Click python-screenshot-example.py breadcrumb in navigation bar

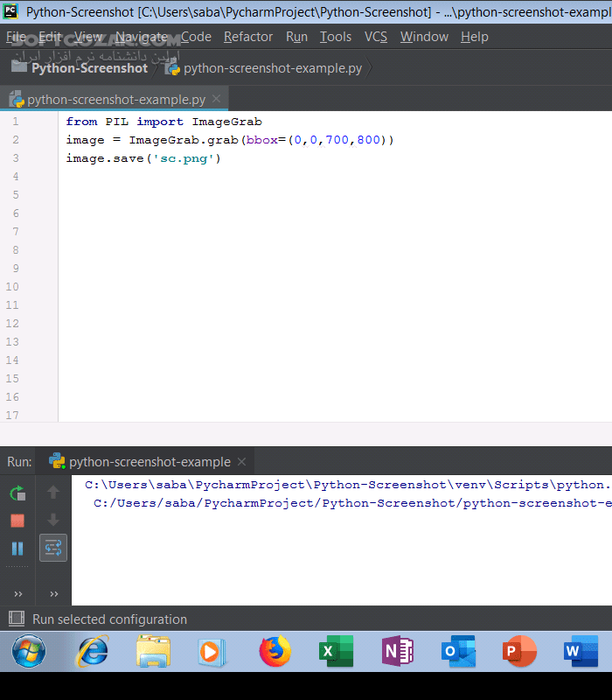click(x=272, y=68)
